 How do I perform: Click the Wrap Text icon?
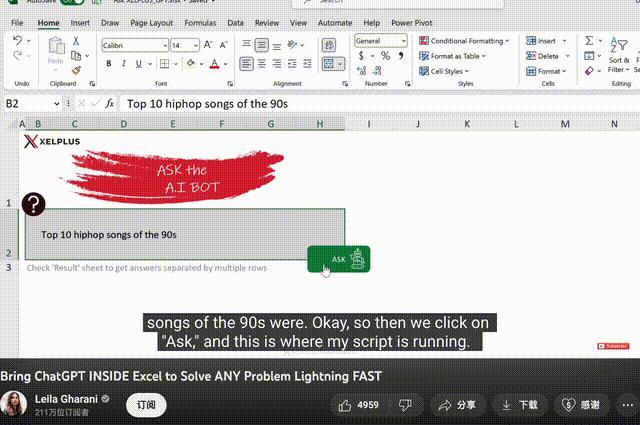pyautogui.click(x=329, y=45)
